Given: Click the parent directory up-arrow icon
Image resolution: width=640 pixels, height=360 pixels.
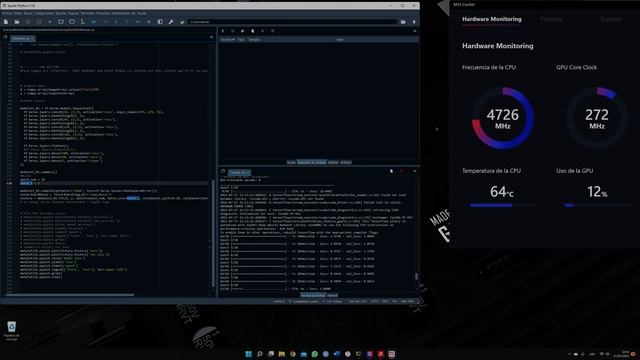Looking at the screenshot, I should pos(414,22).
